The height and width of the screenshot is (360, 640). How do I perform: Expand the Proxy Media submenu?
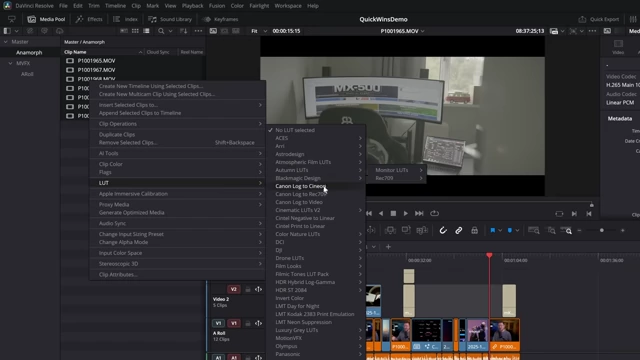(178, 204)
